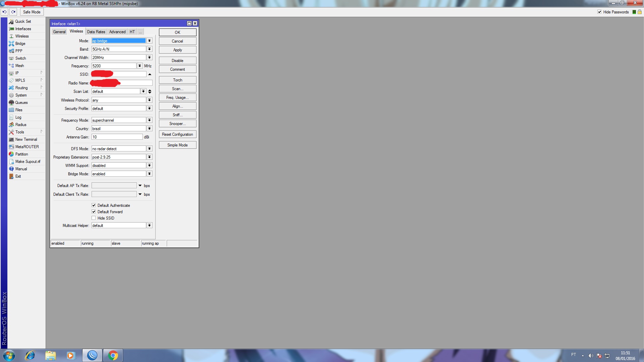The height and width of the screenshot is (362, 644).
Task: Click the Queues sidebar icon
Action: pyautogui.click(x=11, y=103)
